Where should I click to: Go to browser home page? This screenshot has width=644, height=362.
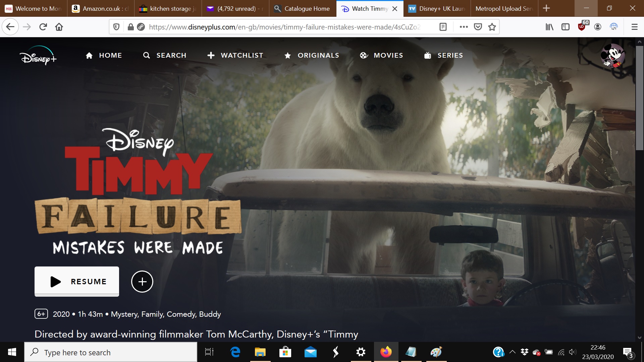(59, 27)
